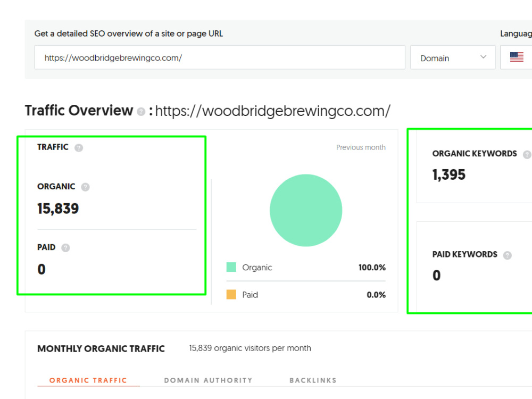Click '15,839 organic visitors per month' text

pos(250,348)
